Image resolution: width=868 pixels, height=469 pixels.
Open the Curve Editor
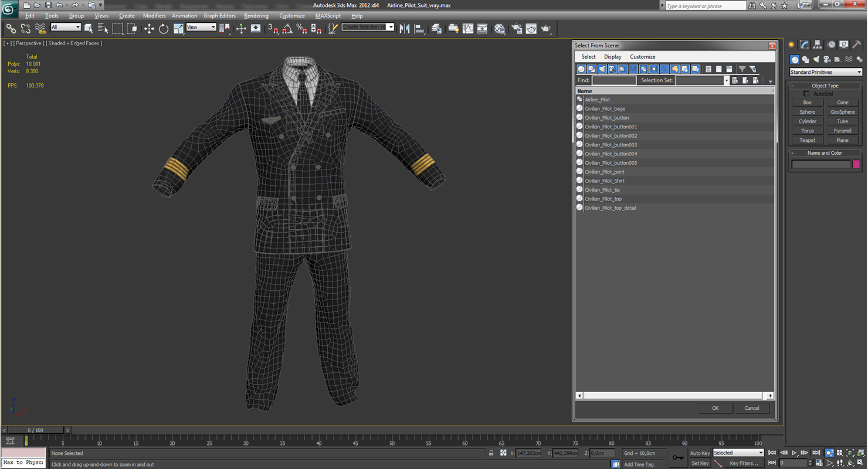[x=468, y=28]
